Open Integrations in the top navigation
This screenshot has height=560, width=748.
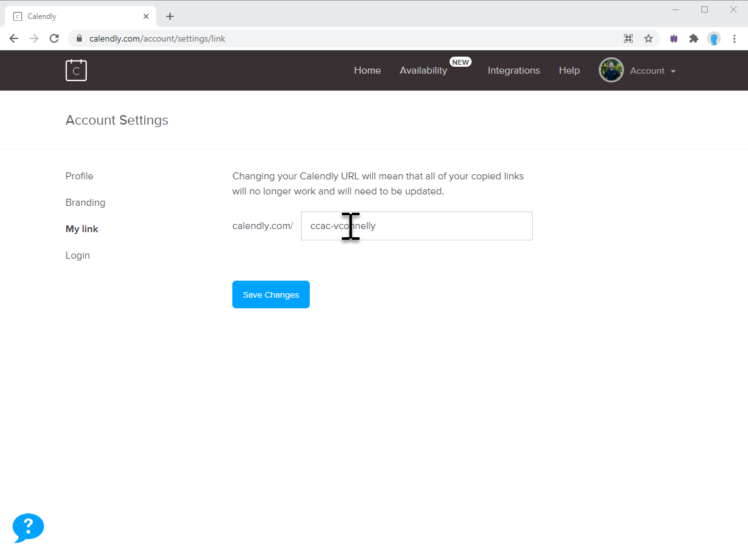514,70
